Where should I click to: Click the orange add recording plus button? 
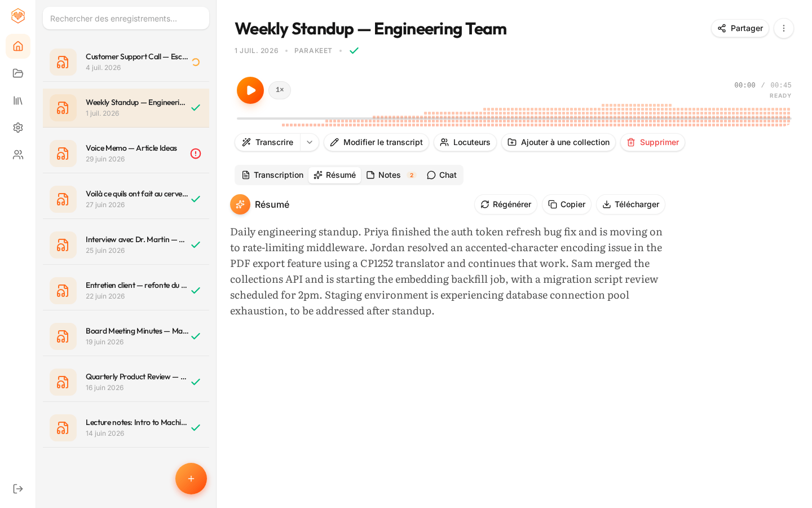pyautogui.click(x=191, y=479)
